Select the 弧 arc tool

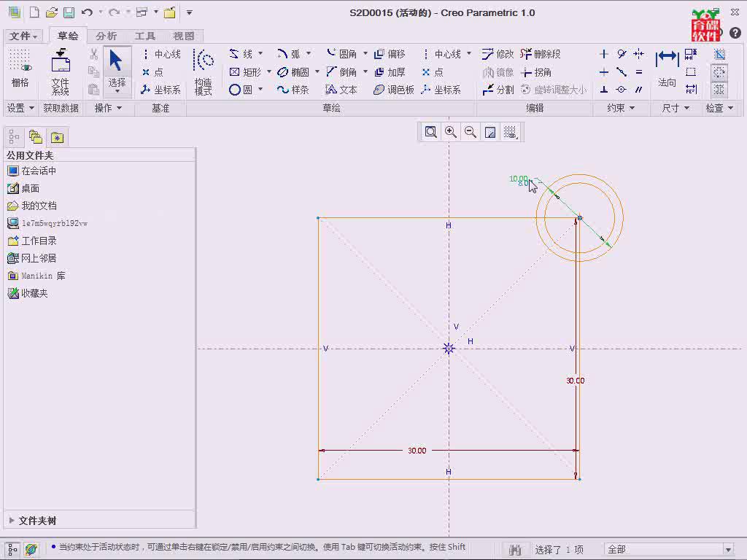[289, 54]
